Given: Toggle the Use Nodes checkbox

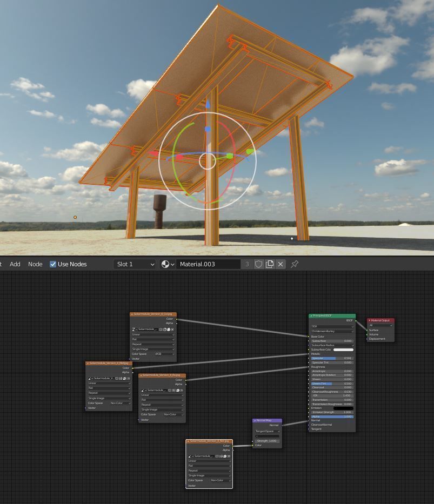Looking at the screenshot, I should 53,264.
